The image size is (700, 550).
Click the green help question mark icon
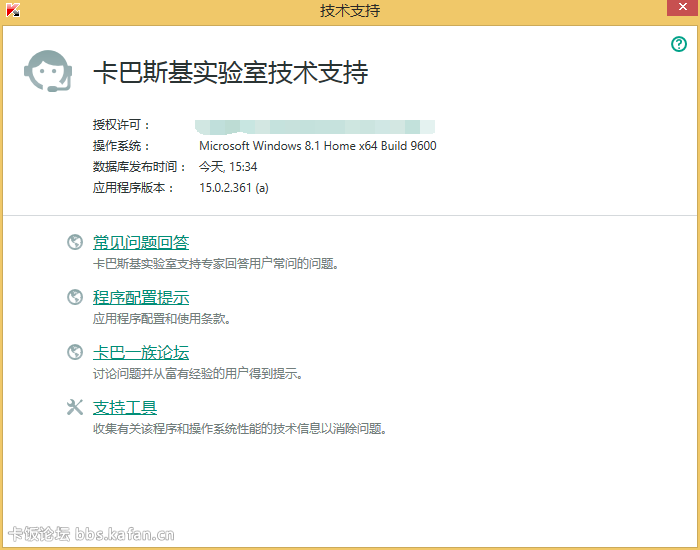679,44
